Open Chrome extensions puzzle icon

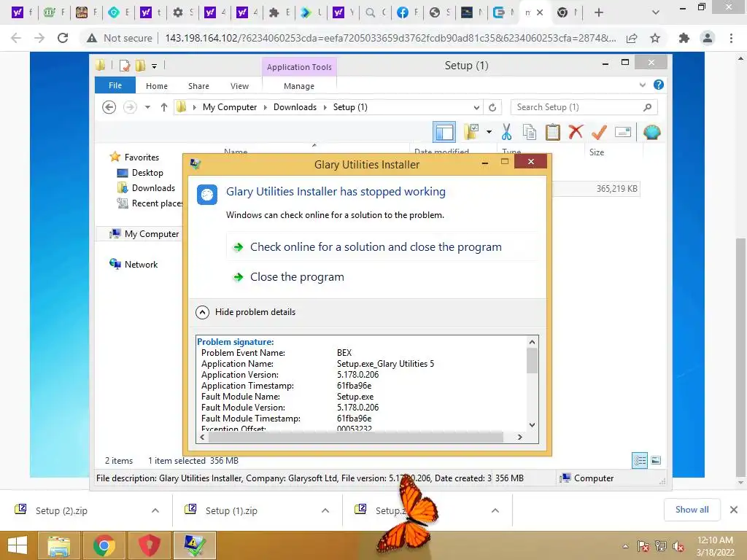684,38
